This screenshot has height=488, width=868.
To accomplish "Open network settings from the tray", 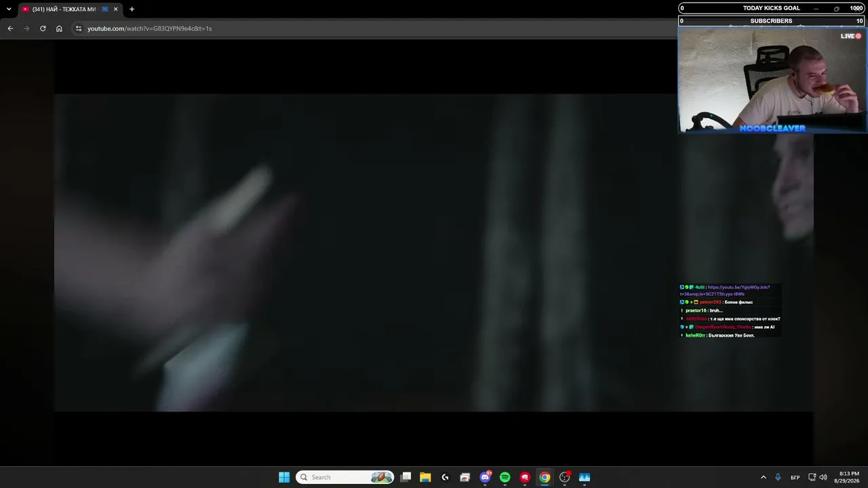I will click(x=812, y=477).
